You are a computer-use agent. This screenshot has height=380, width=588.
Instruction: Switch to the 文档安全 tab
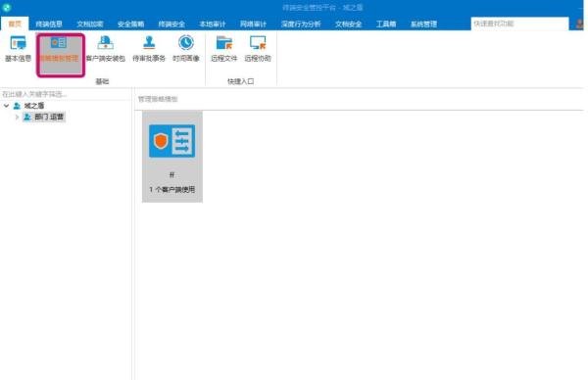point(348,24)
